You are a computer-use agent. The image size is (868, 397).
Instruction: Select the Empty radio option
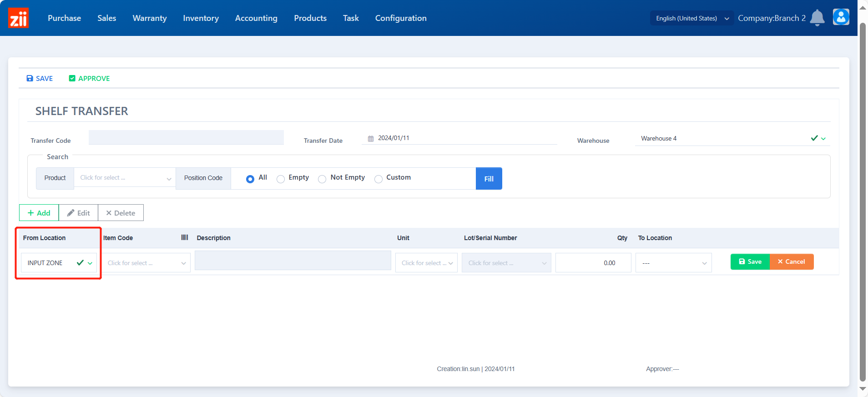[281, 179]
